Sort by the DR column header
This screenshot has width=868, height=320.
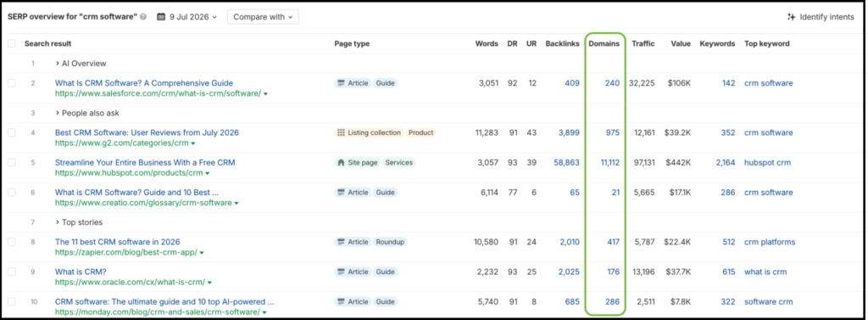click(x=512, y=43)
